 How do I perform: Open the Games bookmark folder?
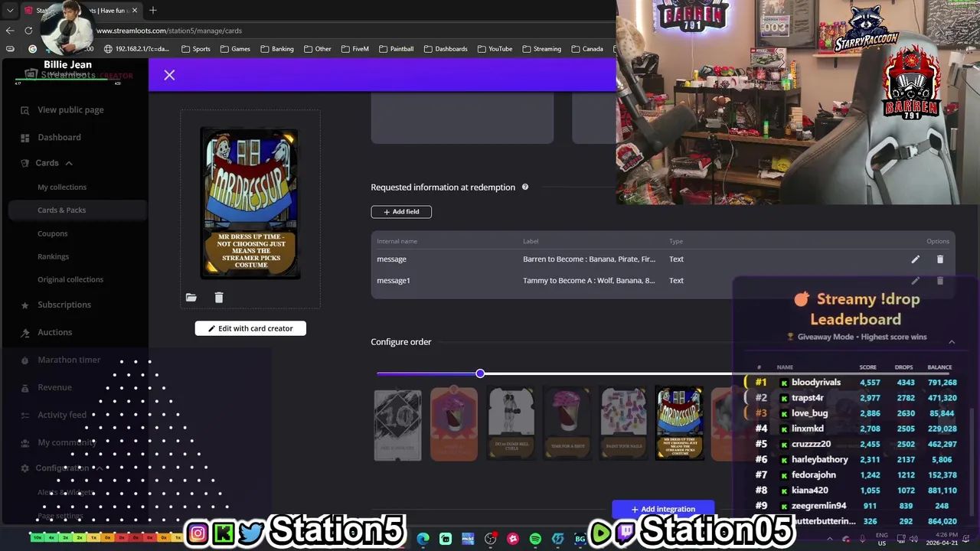click(236, 49)
